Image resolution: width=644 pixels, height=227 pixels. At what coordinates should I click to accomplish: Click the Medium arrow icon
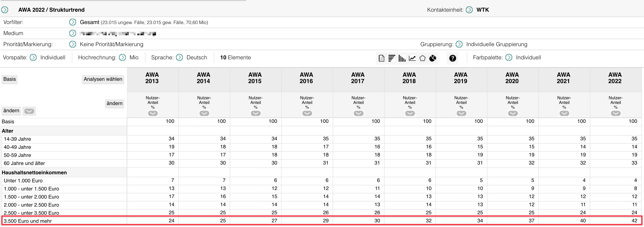(72, 33)
